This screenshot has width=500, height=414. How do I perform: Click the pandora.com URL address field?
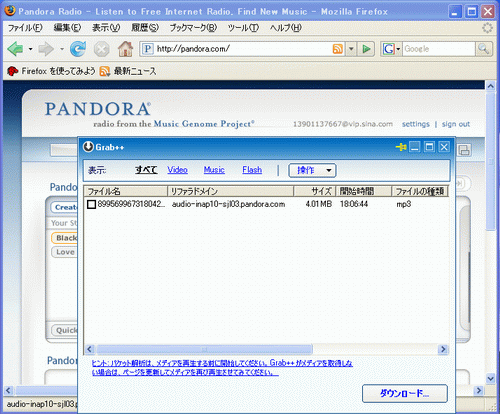tap(242, 49)
